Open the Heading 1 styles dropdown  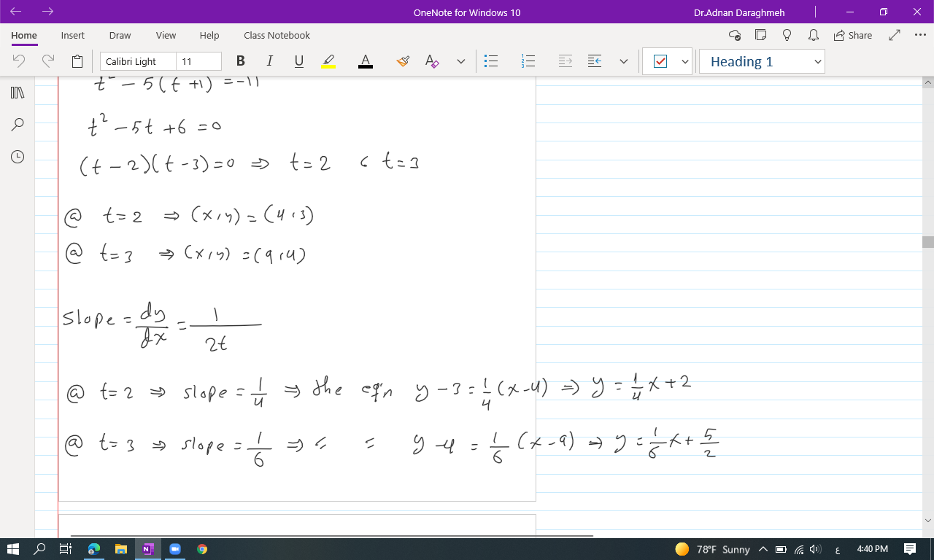pos(761,61)
